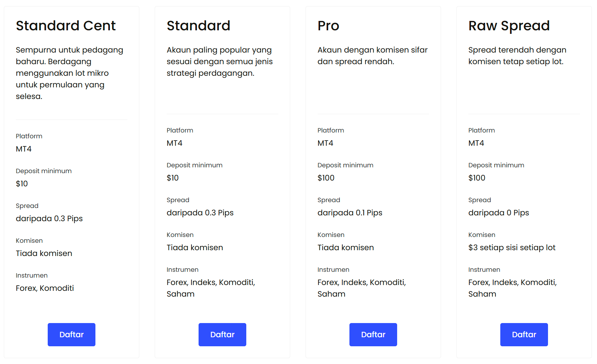Select the Pro account heading
This screenshot has width=597, height=364.
click(x=328, y=25)
